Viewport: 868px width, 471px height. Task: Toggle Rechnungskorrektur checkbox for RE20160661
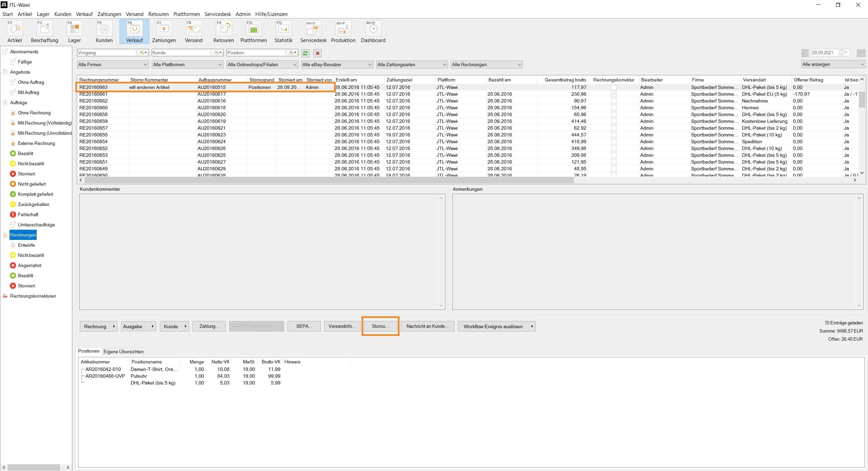tap(613, 94)
